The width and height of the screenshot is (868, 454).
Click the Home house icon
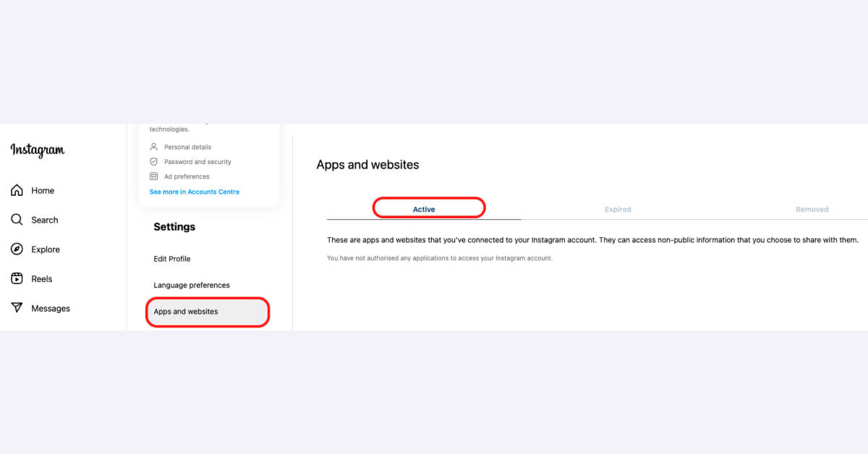17,190
